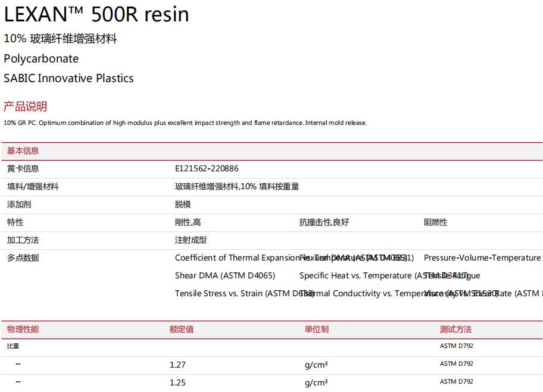Click the '10% GR PC. Optimum combination' description
The height and width of the screenshot is (392, 543).
tap(185, 123)
